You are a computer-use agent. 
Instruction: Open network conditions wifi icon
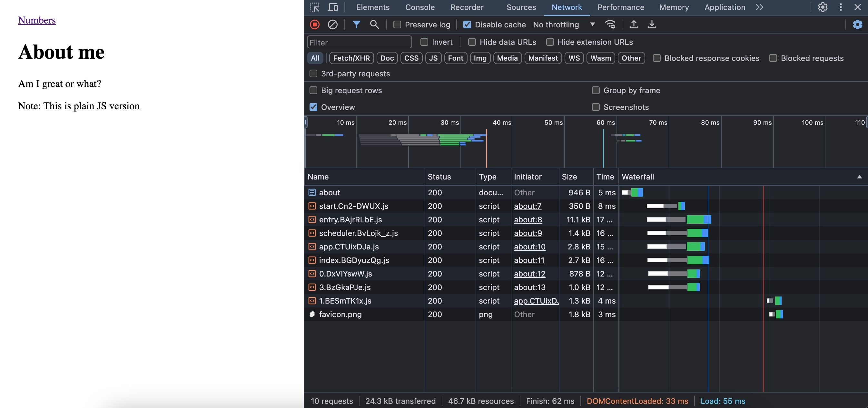[x=610, y=24]
